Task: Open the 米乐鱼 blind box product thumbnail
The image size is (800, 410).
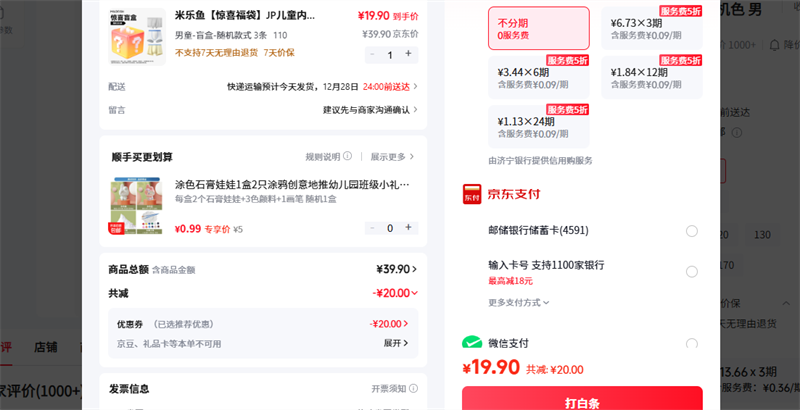Action: click(x=138, y=36)
